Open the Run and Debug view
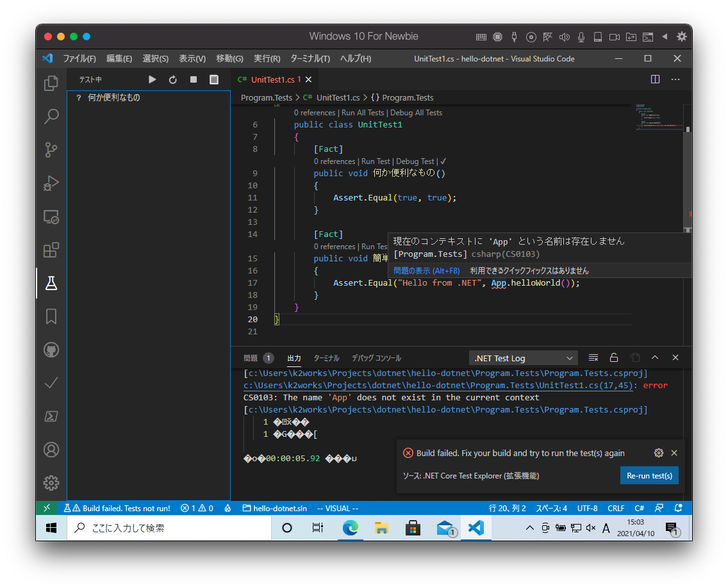The width and height of the screenshot is (728, 588). (51, 183)
